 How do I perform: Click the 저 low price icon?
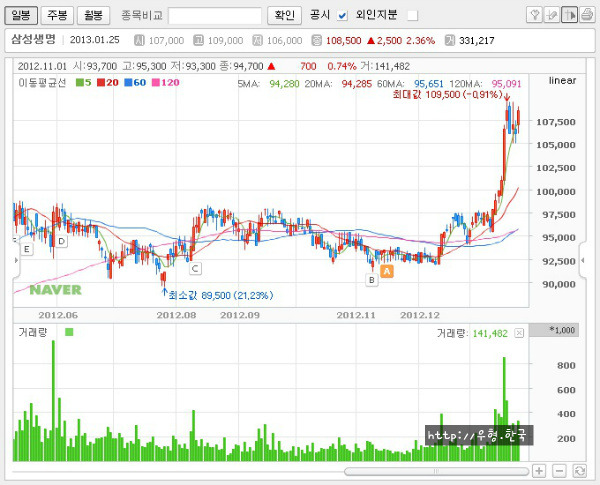(257, 40)
